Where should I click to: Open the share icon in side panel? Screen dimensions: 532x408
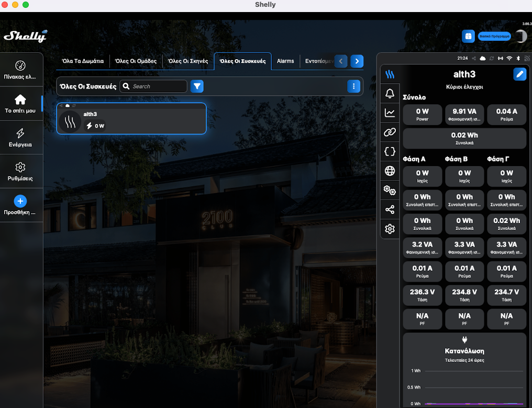[390, 209]
